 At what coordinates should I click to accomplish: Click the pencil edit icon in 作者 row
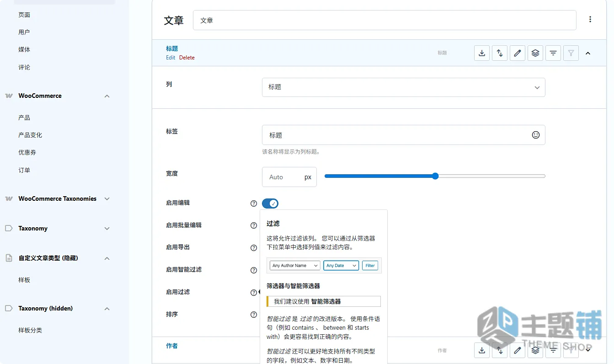[518, 350]
